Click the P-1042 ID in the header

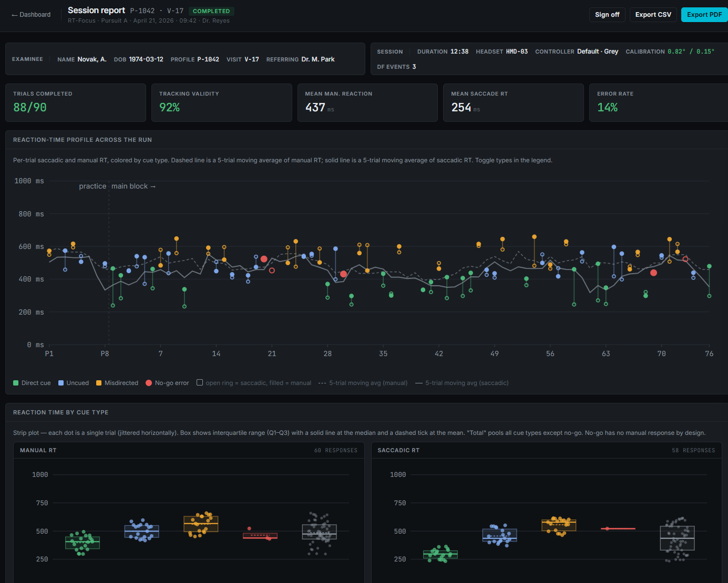pyautogui.click(x=142, y=11)
